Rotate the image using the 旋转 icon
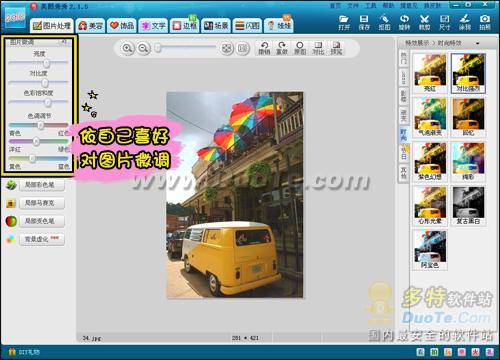This screenshot has width=500, height=360. tap(404, 23)
